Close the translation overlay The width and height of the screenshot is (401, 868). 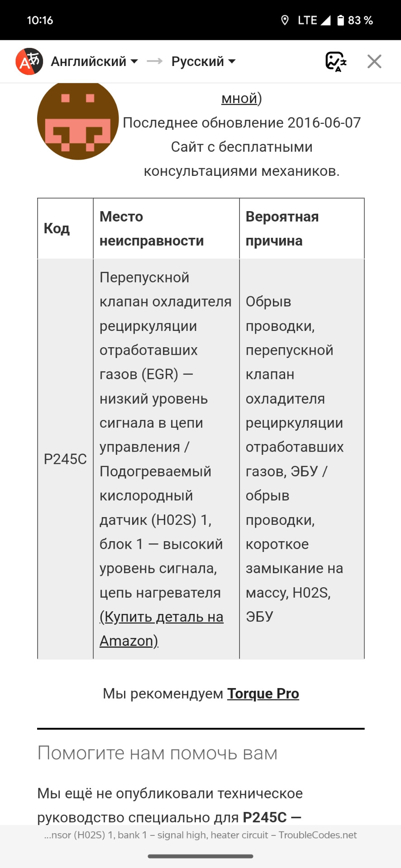point(374,61)
